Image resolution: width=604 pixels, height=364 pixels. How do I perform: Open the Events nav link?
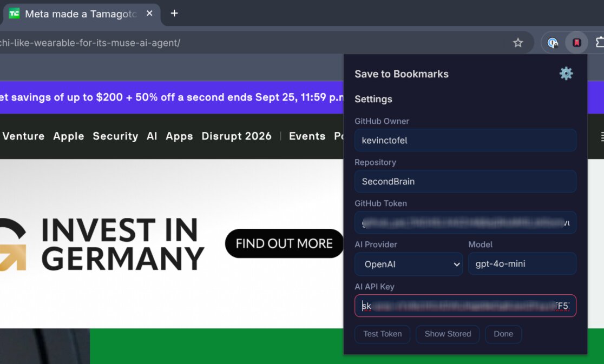point(307,136)
